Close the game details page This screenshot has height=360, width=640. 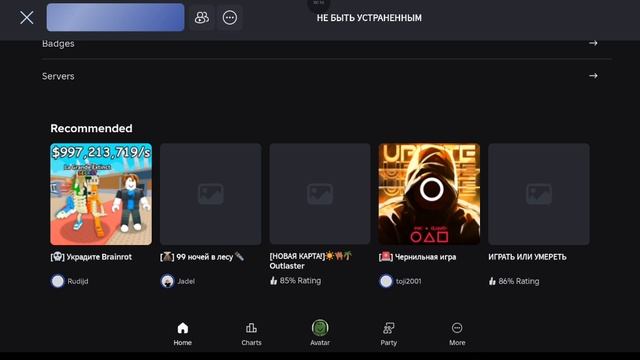(x=27, y=18)
